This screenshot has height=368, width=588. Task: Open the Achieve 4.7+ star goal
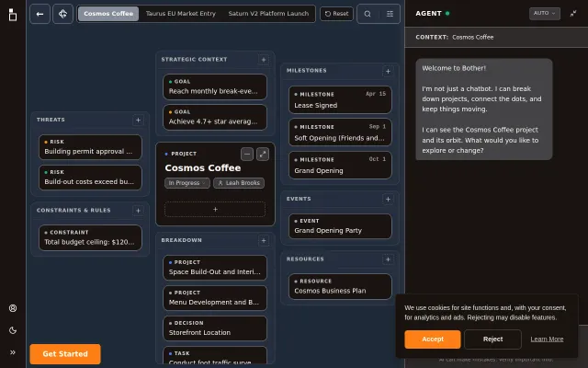pyautogui.click(x=215, y=117)
